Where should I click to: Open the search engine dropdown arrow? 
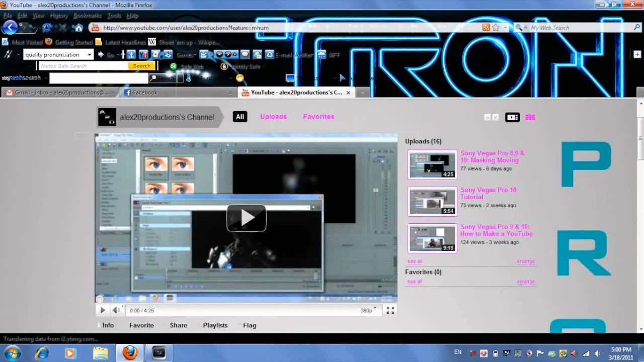(x=526, y=28)
